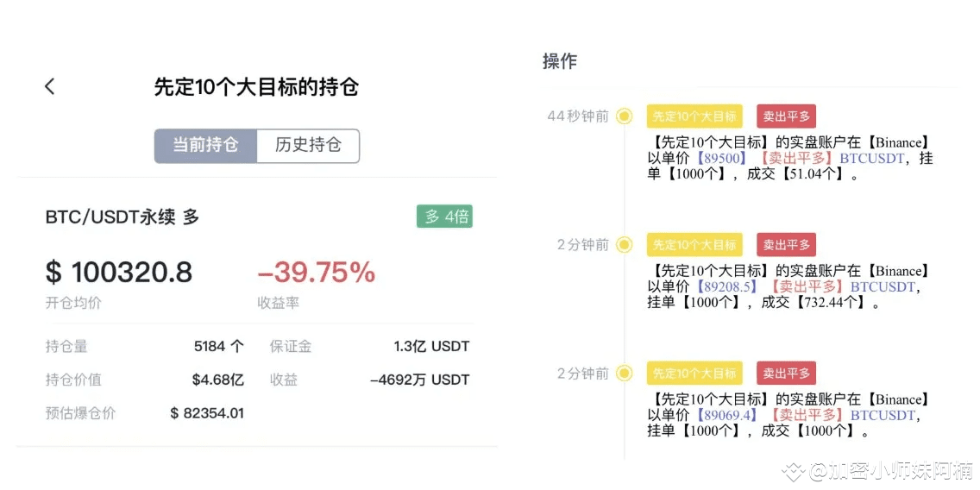
Task: Click the red 卖出平多 tag on the middle entry
Action: 786,245
